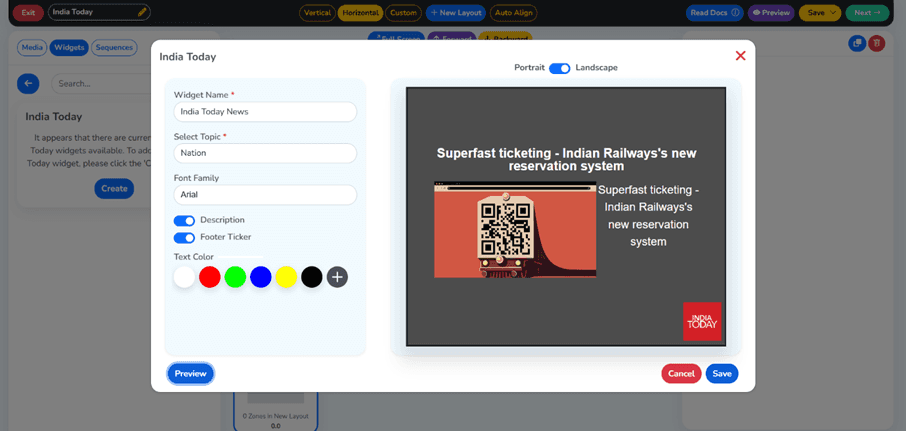The height and width of the screenshot is (431, 906).
Task: Click the Create button in sidebar
Action: (114, 189)
